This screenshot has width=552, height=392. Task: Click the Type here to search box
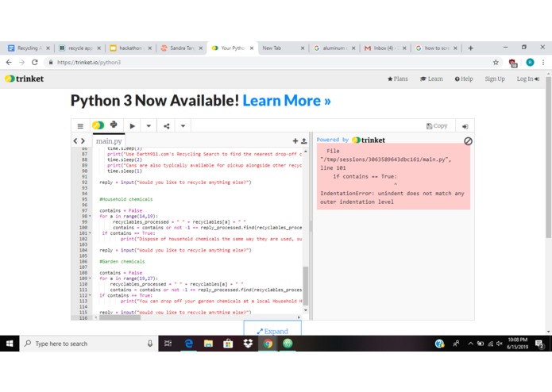click(89, 344)
